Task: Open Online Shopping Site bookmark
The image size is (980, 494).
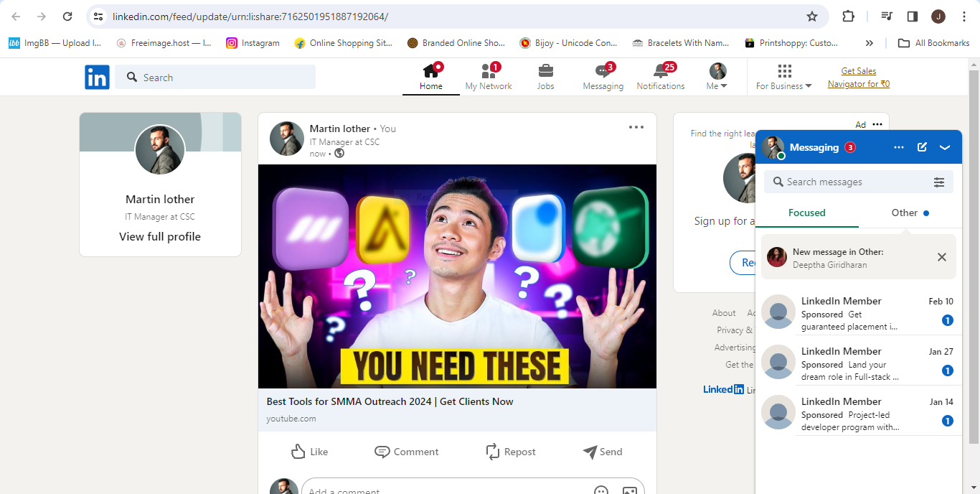Action: tap(344, 43)
